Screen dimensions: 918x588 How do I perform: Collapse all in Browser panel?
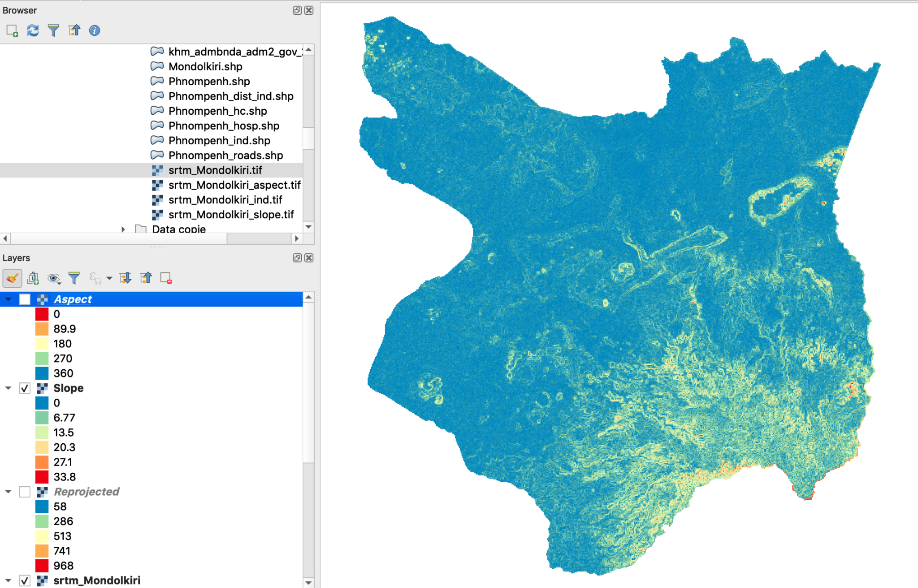coord(74,30)
